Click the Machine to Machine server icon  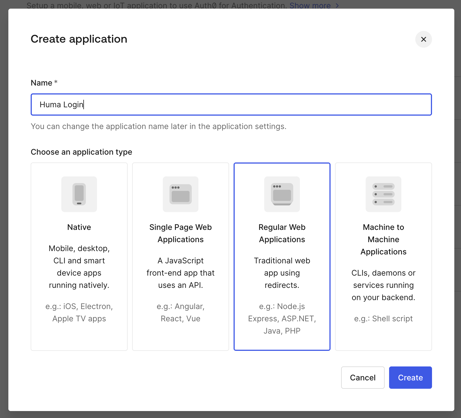pos(383,194)
